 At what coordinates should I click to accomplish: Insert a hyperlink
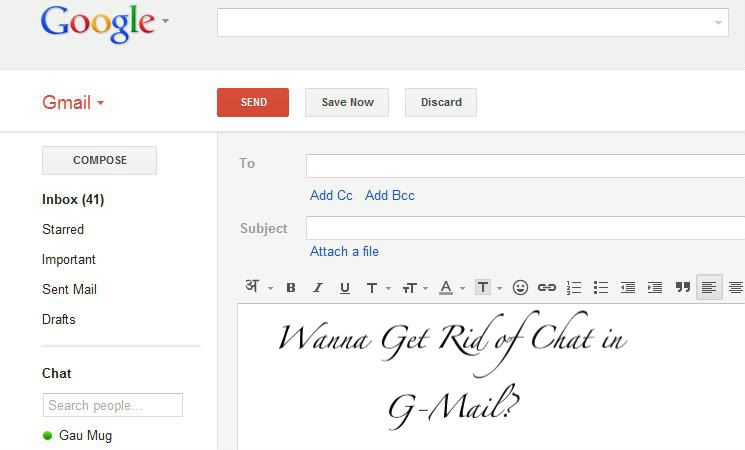(x=547, y=287)
